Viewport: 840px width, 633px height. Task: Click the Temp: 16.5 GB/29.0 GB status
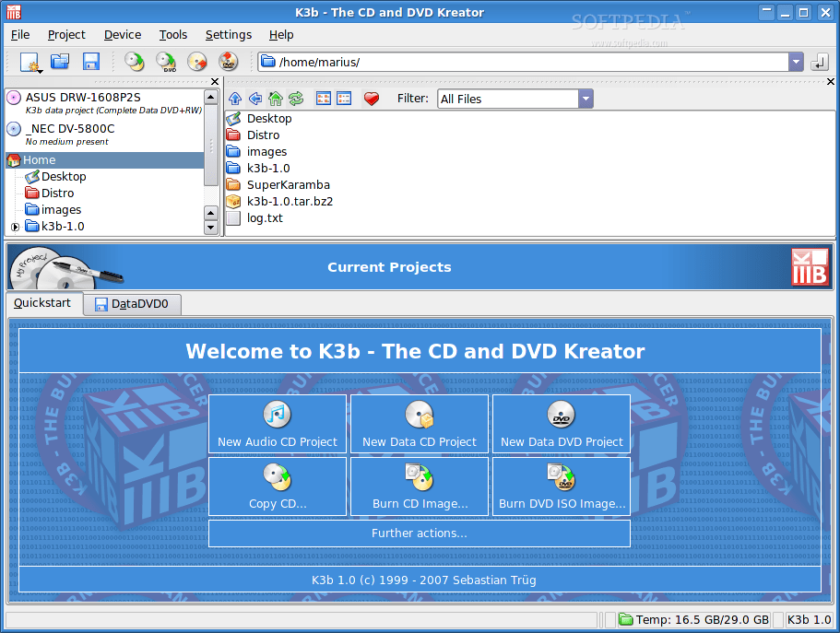(695, 619)
